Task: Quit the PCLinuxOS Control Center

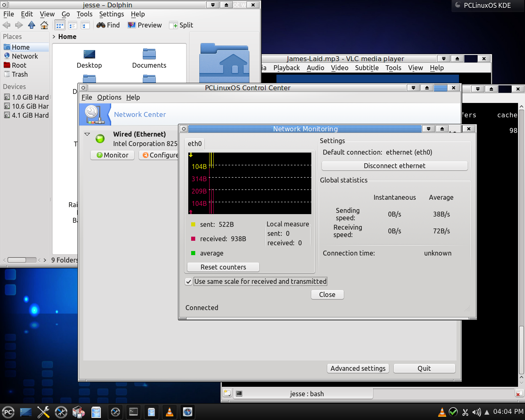Action: [424, 368]
